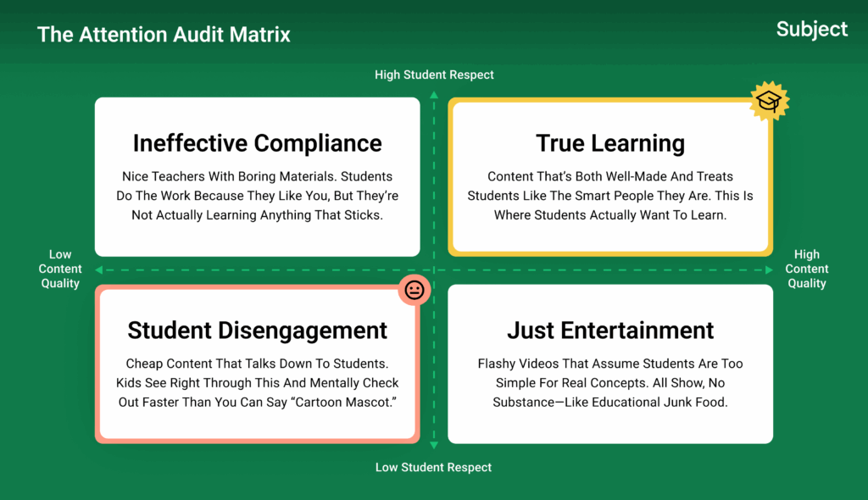
Task: Click the downward arrowhead on the vertical axis
Action: pyautogui.click(x=434, y=446)
